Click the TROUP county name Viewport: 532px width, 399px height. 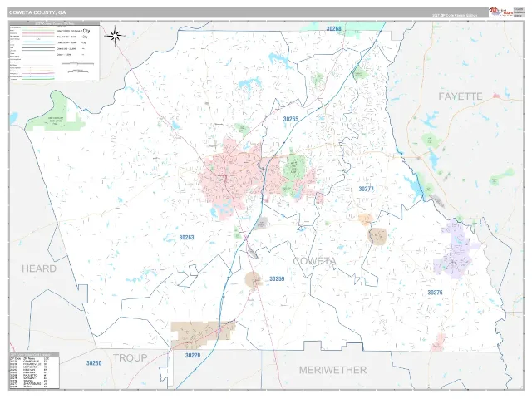(130, 358)
